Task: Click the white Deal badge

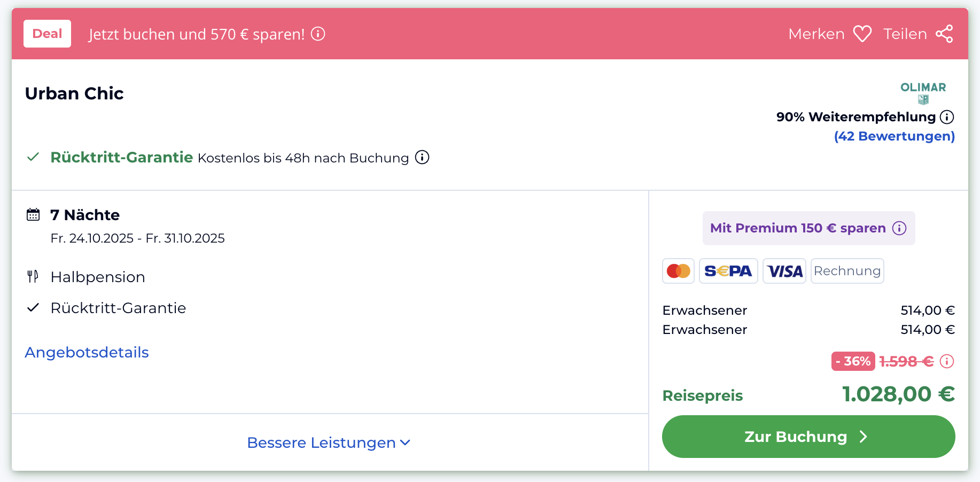Action: [x=47, y=34]
